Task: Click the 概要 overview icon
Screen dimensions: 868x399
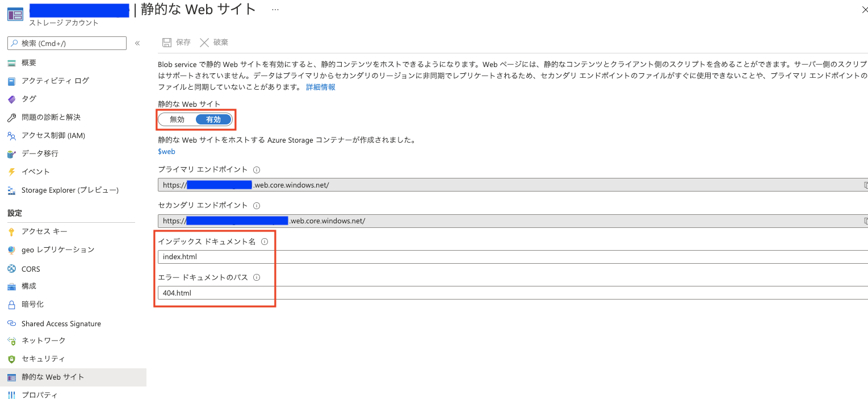Action: (12, 63)
